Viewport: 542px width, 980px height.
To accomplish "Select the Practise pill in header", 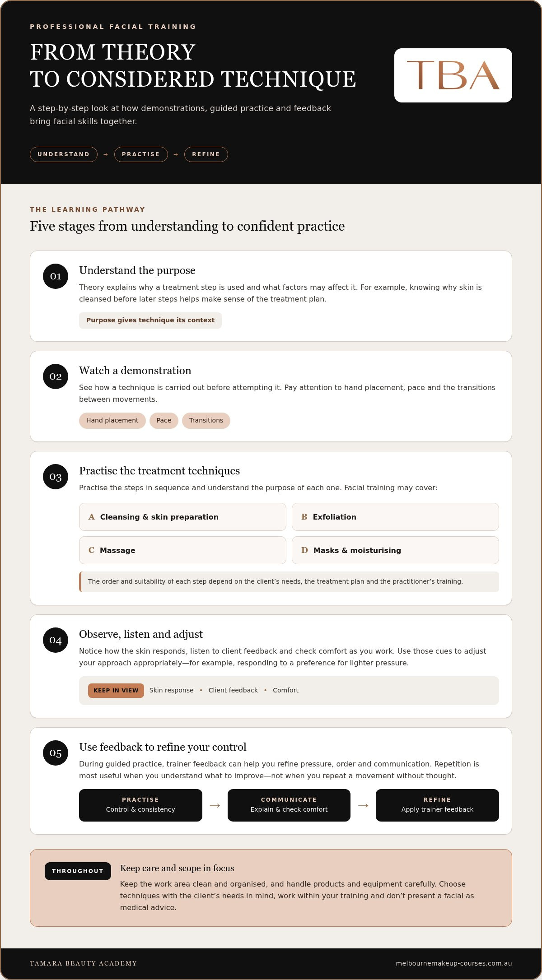I will (141, 154).
